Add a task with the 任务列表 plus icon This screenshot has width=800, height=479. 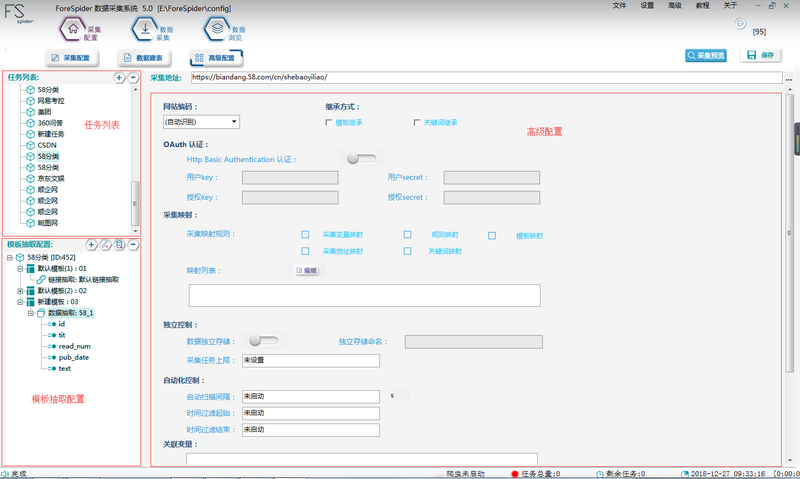point(119,78)
